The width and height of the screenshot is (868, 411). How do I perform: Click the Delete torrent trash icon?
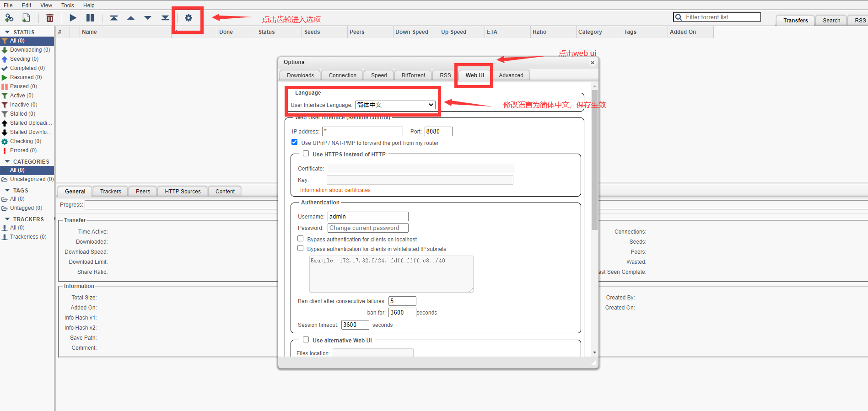(x=50, y=18)
